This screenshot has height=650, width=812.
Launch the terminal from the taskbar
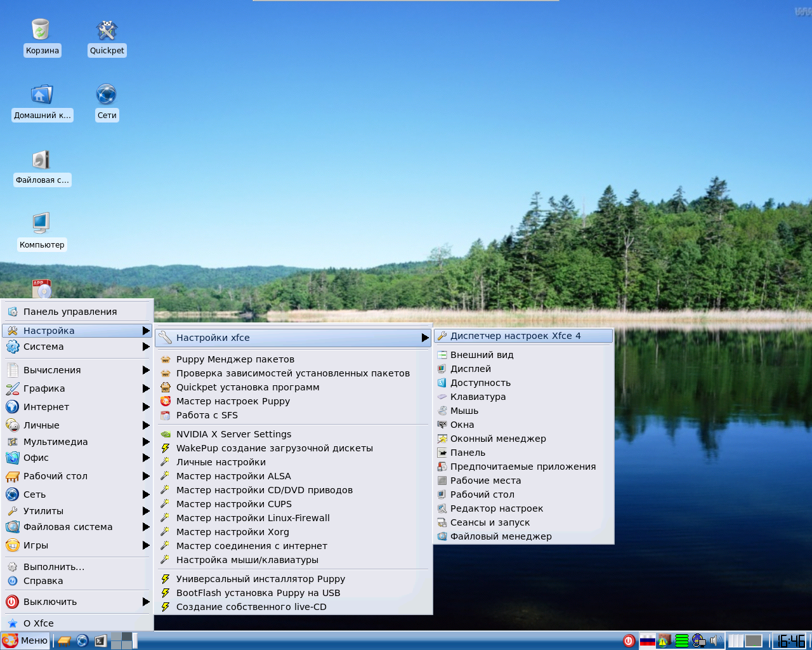[x=100, y=640]
